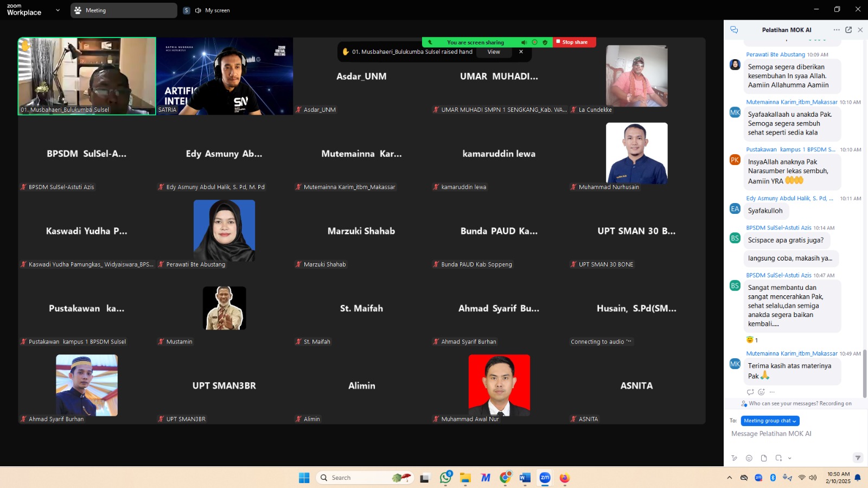Click the security shield in sharing bar
Screen dimensions: 868x488
[x=545, y=42]
